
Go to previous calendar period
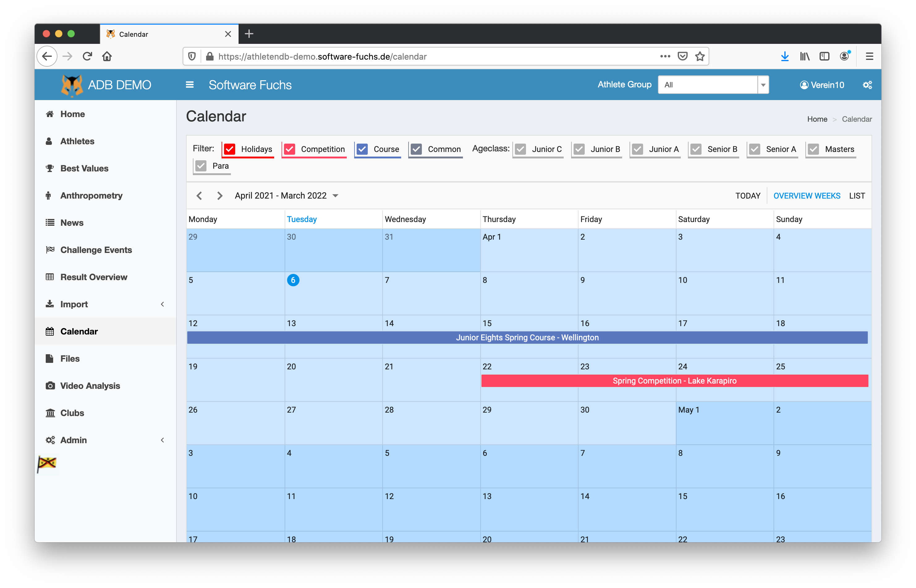click(x=199, y=195)
